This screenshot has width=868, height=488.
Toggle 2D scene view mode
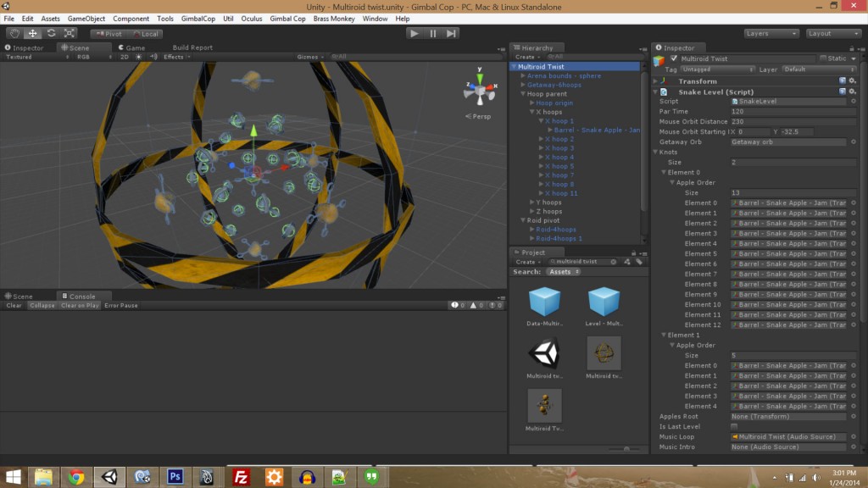pyautogui.click(x=125, y=57)
